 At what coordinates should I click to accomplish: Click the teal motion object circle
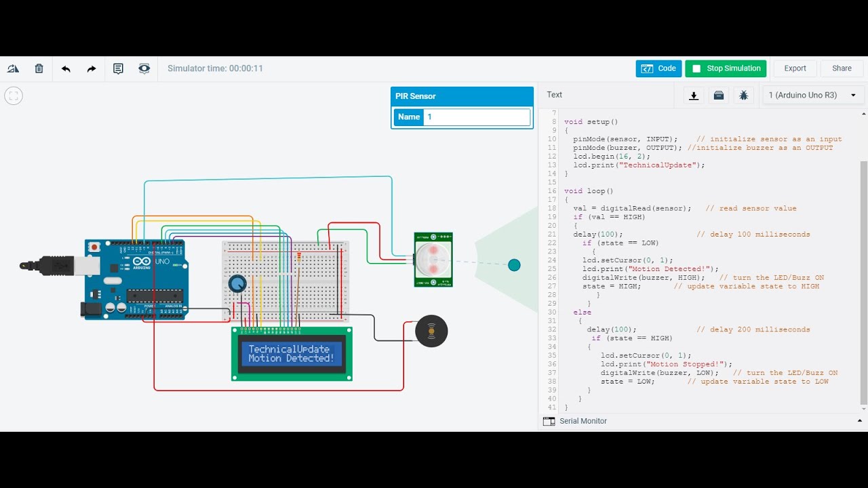pyautogui.click(x=514, y=265)
